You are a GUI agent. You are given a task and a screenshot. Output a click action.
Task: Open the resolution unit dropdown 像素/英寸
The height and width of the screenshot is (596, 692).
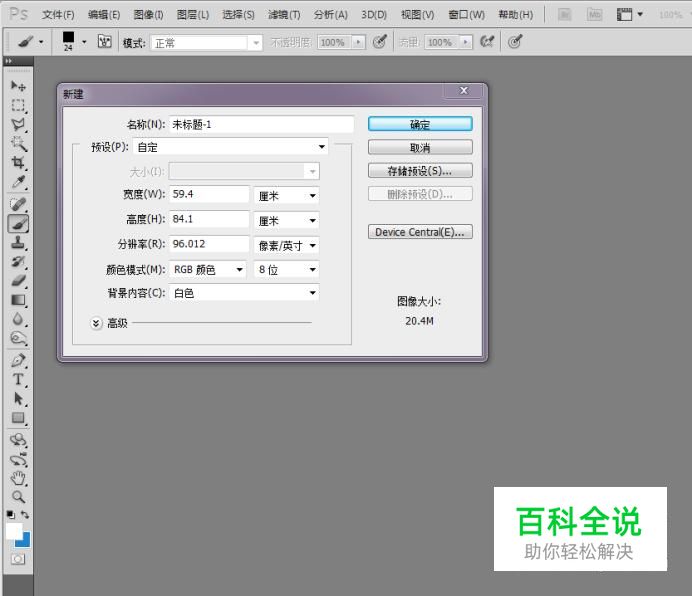tap(286, 245)
